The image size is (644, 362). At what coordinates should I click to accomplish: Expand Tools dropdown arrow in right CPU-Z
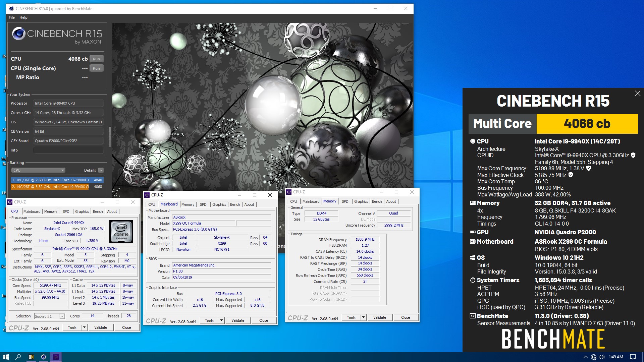(x=363, y=317)
